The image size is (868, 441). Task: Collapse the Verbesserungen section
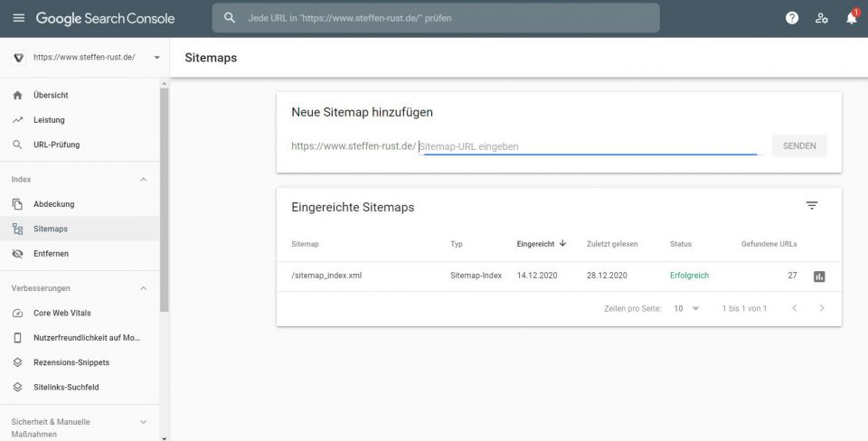pyautogui.click(x=143, y=288)
